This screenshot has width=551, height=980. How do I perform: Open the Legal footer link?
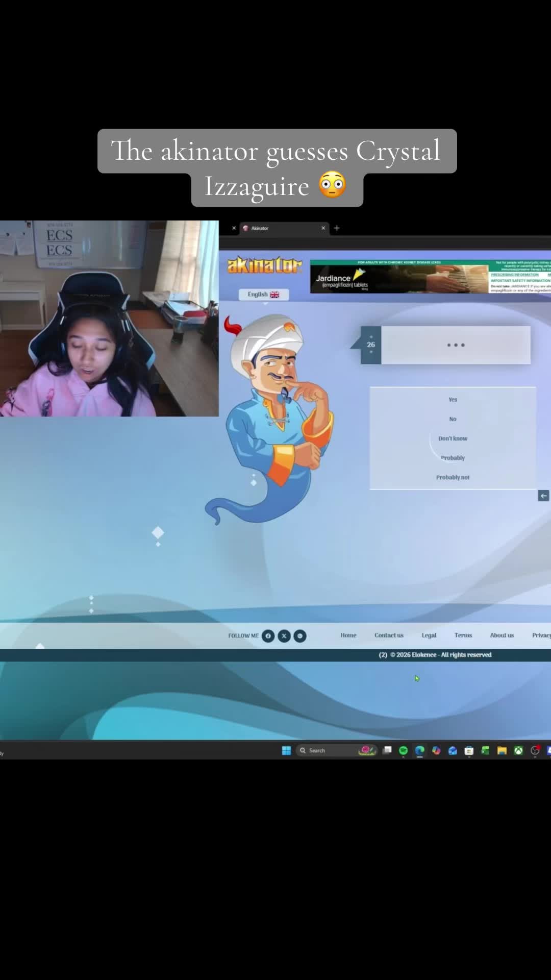click(429, 635)
